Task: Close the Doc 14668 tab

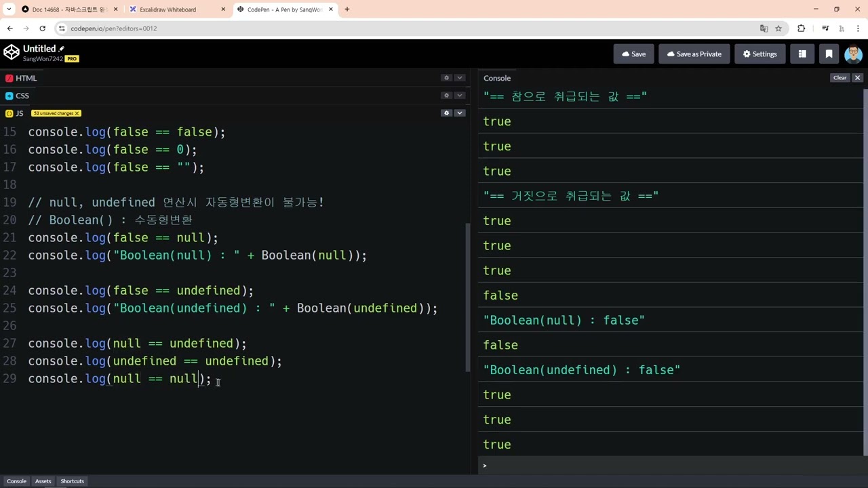Action: (115, 9)
